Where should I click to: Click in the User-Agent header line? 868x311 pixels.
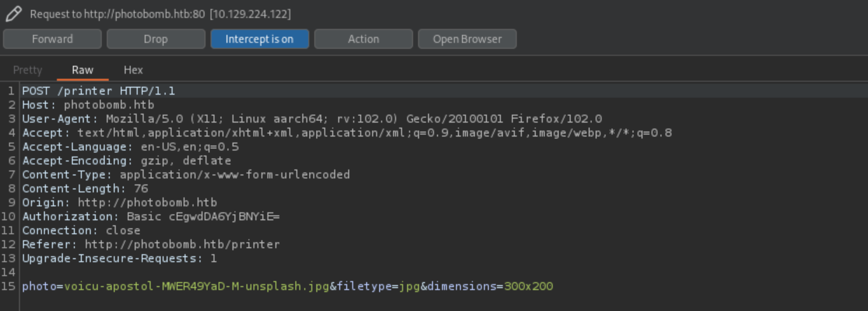(312, 119)
